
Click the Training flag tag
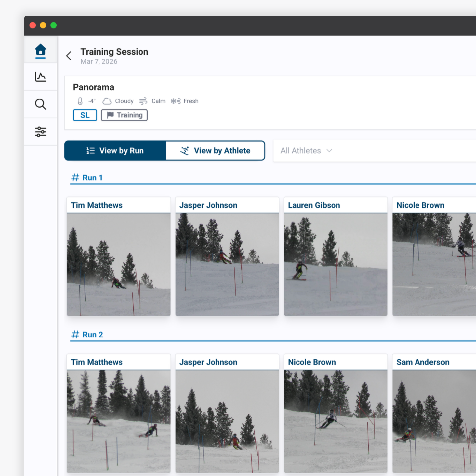pos(124,115)
